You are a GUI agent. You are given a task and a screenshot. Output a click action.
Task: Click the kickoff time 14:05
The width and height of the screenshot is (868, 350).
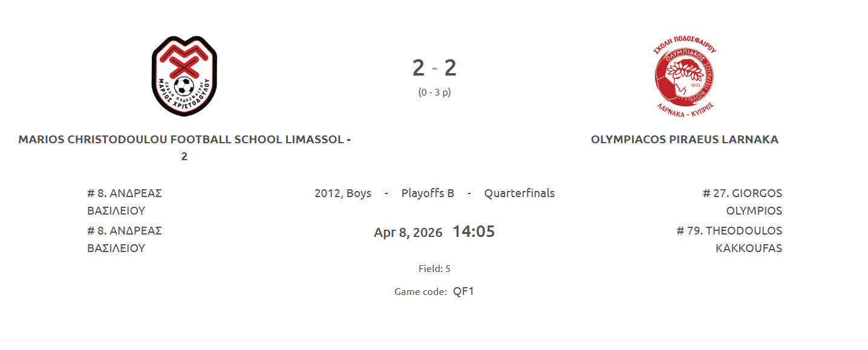474,232
